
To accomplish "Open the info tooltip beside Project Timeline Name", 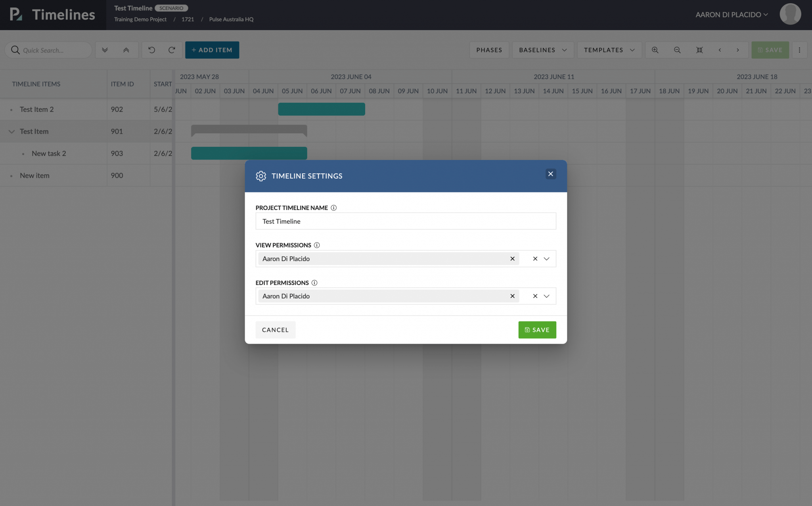I will click(334, 208).
